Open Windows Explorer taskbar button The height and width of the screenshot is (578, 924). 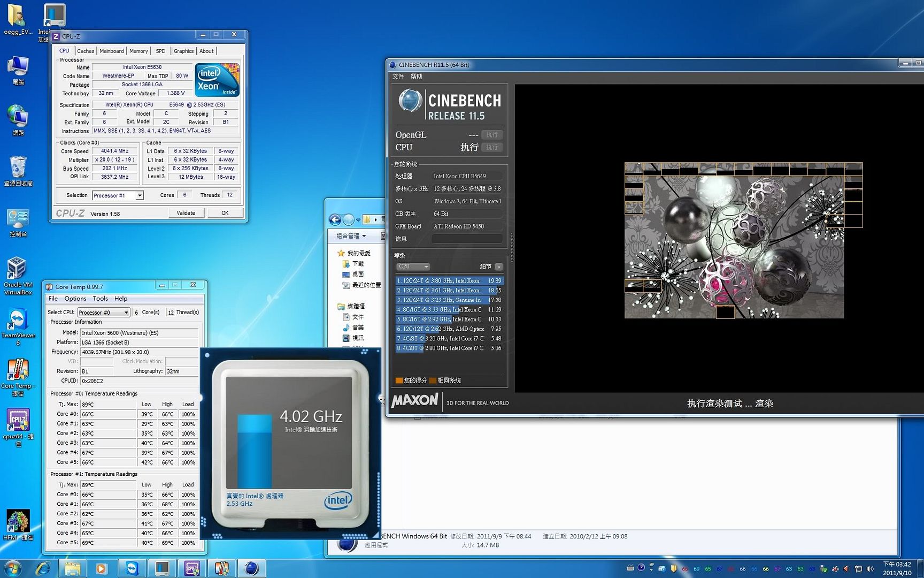click(x=72, y=568)
